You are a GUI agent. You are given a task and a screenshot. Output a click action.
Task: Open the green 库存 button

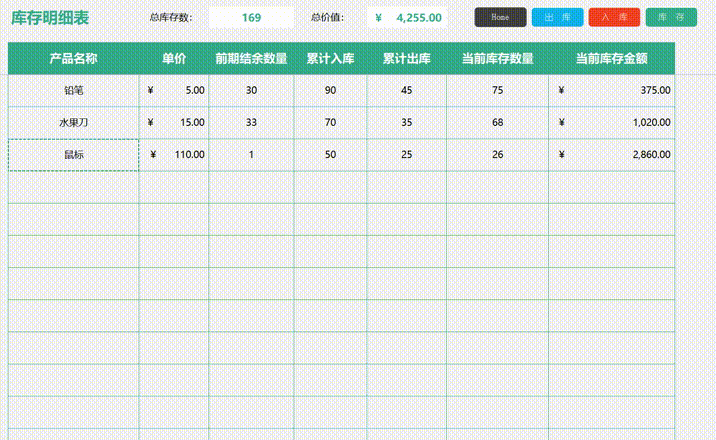(671, 17)
